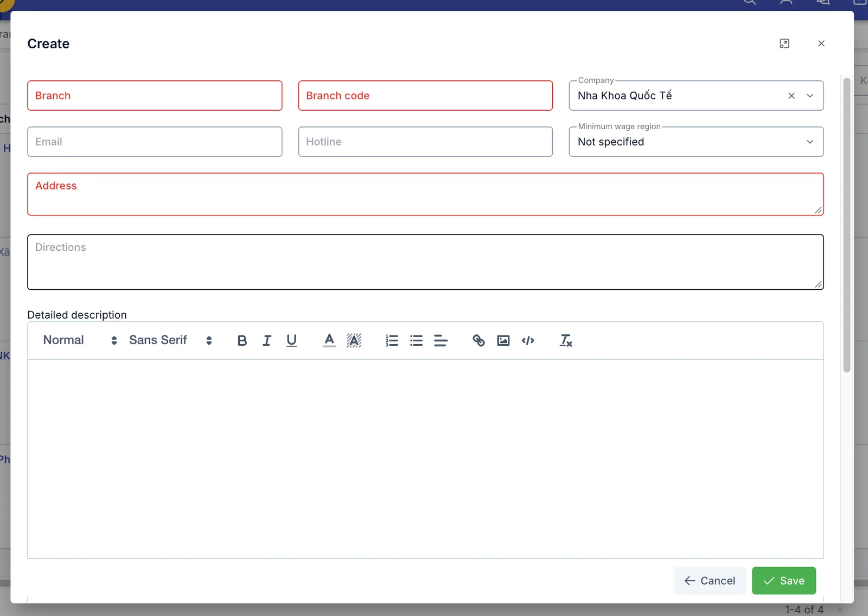Open the text color picker

tap(329, 340)
